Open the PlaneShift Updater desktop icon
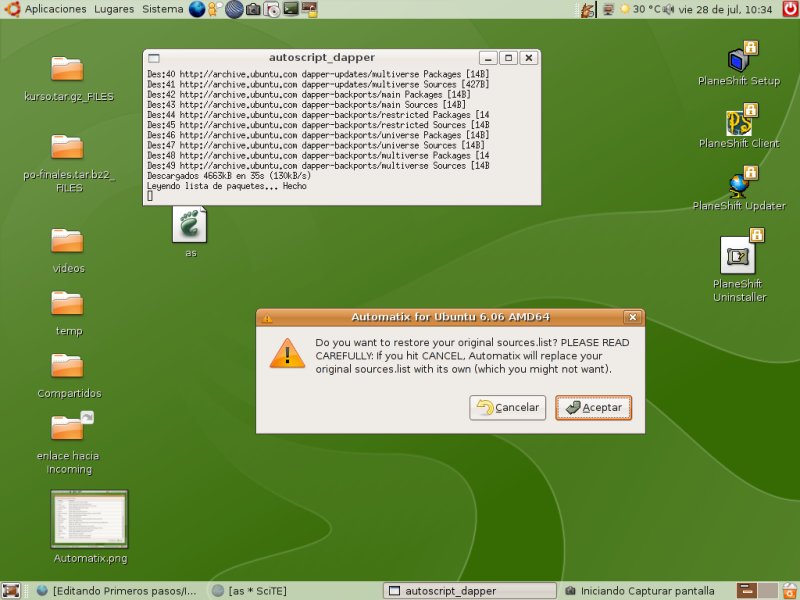 pos(739,186)
